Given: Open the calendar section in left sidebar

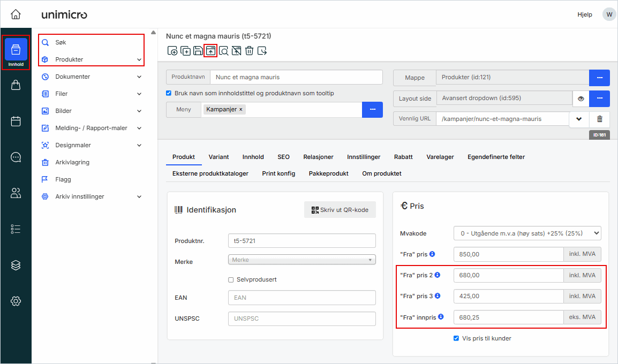Looking at the screenshot, I should click(16, 121).
